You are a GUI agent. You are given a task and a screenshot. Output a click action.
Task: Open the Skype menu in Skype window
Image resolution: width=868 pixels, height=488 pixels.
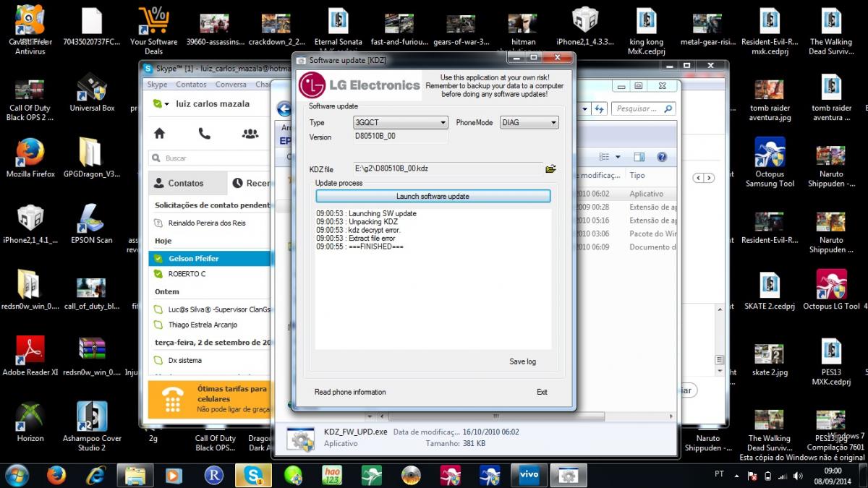(x=157, y=85)
